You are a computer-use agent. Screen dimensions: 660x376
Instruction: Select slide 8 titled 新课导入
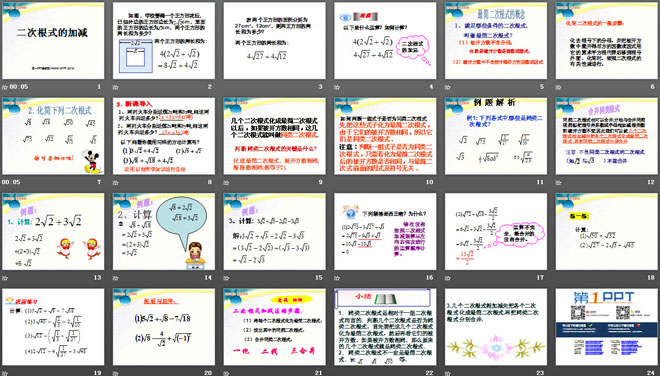(x=164, y=136)
